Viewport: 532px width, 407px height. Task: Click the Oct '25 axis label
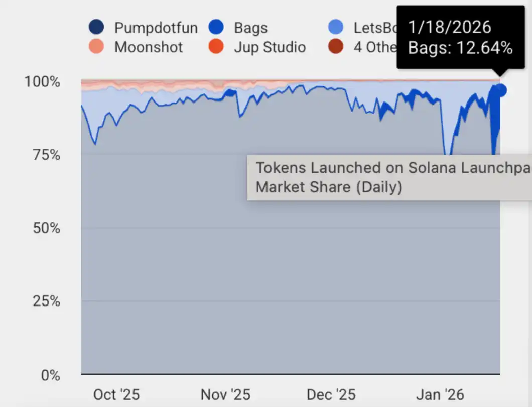pos(116,394)
